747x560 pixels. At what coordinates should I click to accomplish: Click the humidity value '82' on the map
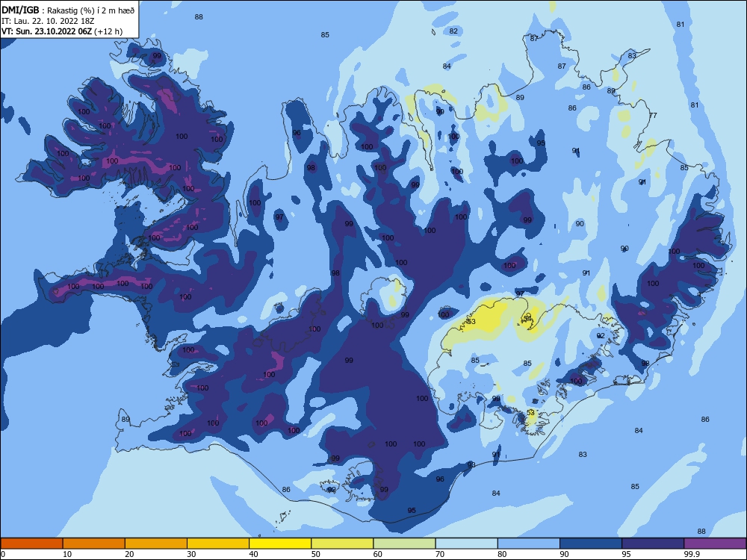[453, 31]
